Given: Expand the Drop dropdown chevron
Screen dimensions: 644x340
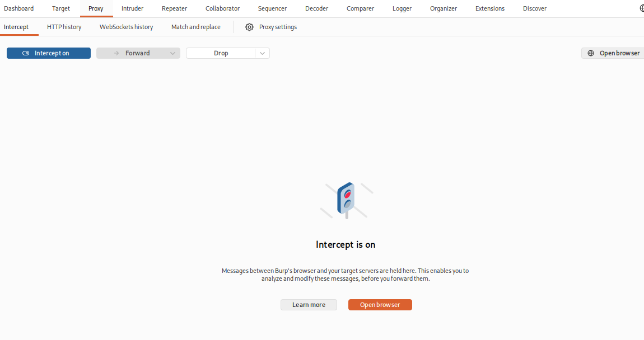Looking at the screenshot, I should (262, 53).
